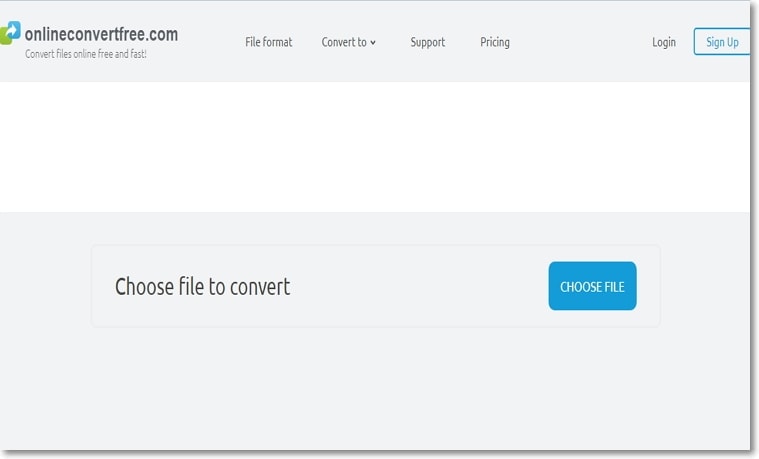Click the Sign Up button

click(722, 42)
